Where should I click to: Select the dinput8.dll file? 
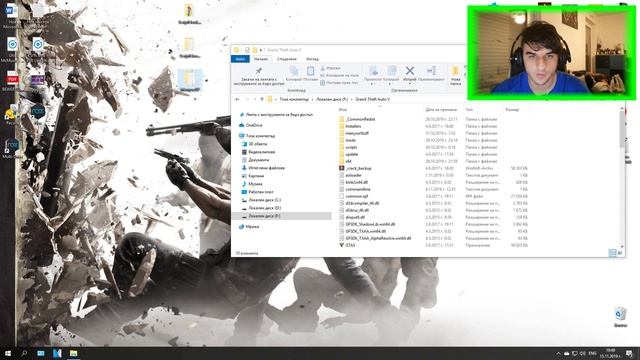pyautogui.click(x=355, y=217)
